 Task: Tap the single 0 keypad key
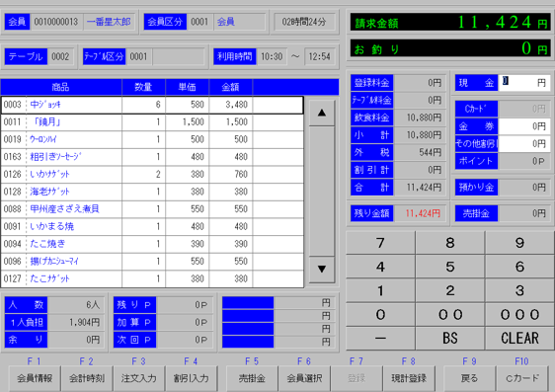coord(380,315)
